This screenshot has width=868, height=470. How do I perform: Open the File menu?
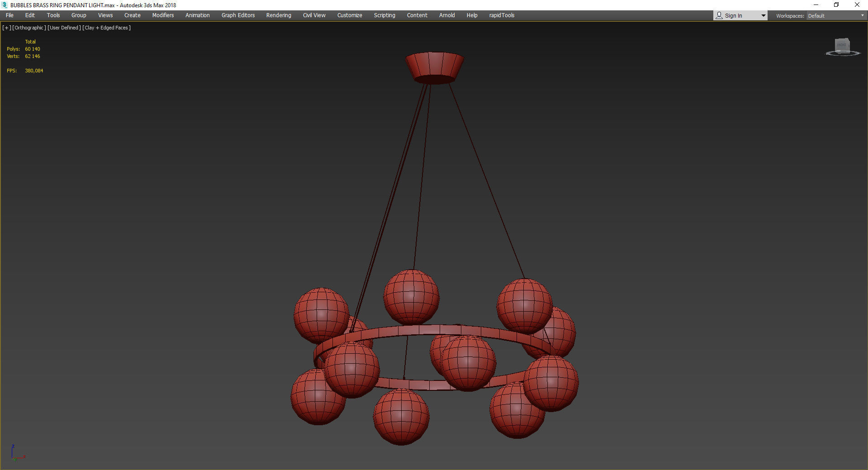click(9, 15)
